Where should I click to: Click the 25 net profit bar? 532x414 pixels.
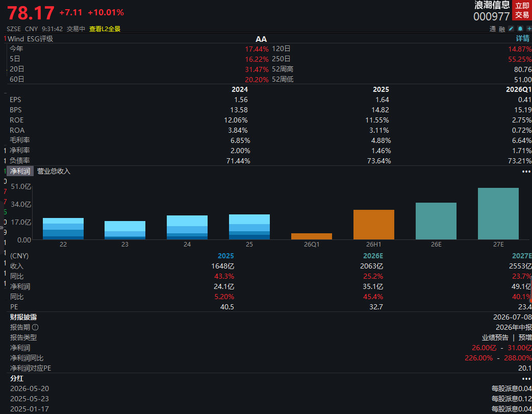(249, 227)
